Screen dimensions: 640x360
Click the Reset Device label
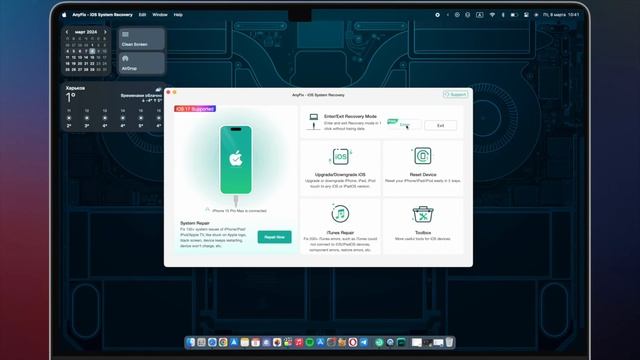423,174
